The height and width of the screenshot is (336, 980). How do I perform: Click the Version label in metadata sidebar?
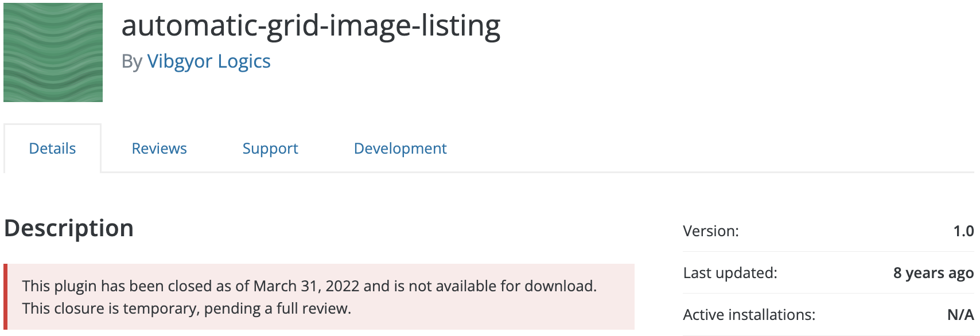pyautogui.click(x=710, y=231)
